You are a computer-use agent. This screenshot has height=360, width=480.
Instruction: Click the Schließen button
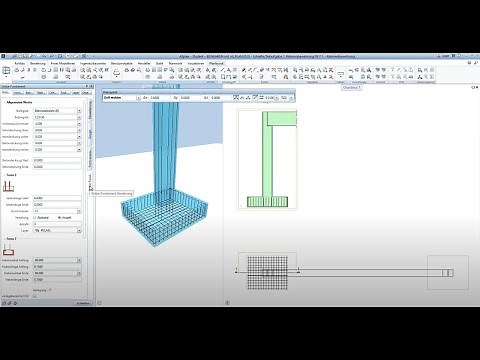point(83,303)
